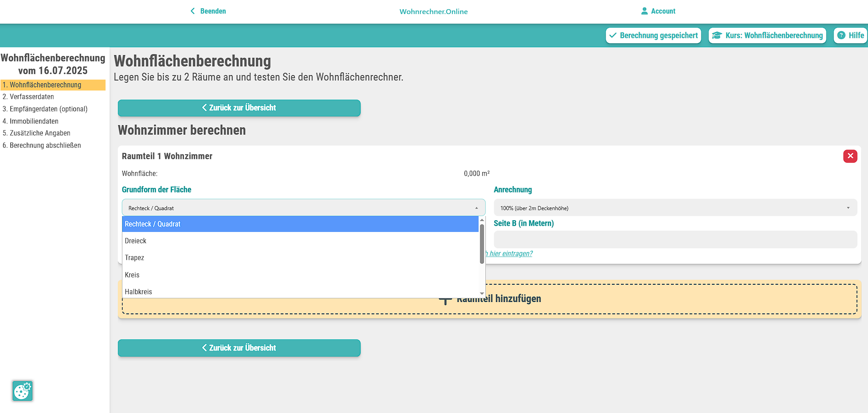The height and width of the screenshot is (413, 868).
Task: Click bottom Zurück zur Übersicht button
Action: pyautogui.click(x=239, y=348)
